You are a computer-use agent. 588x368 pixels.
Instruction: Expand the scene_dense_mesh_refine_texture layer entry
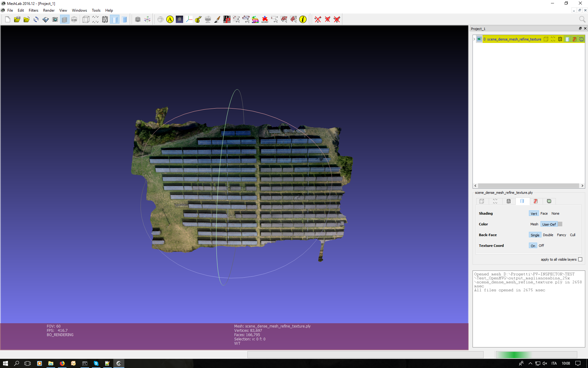[x=474, y=39]
